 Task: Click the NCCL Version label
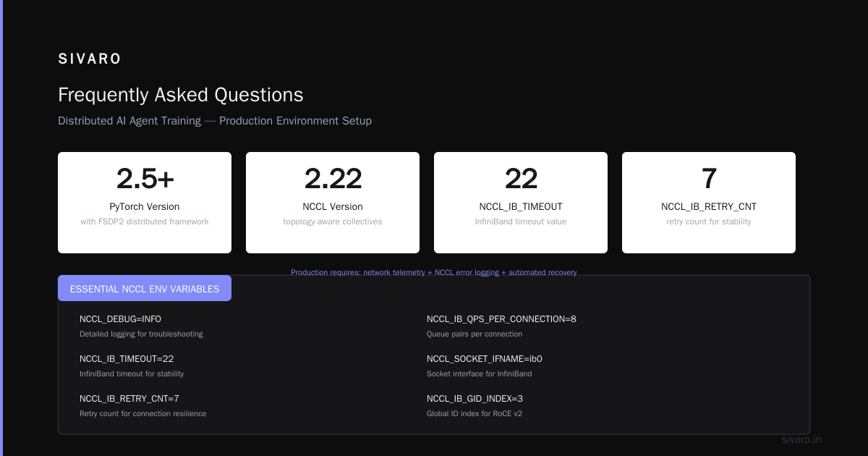coord(333,207)
